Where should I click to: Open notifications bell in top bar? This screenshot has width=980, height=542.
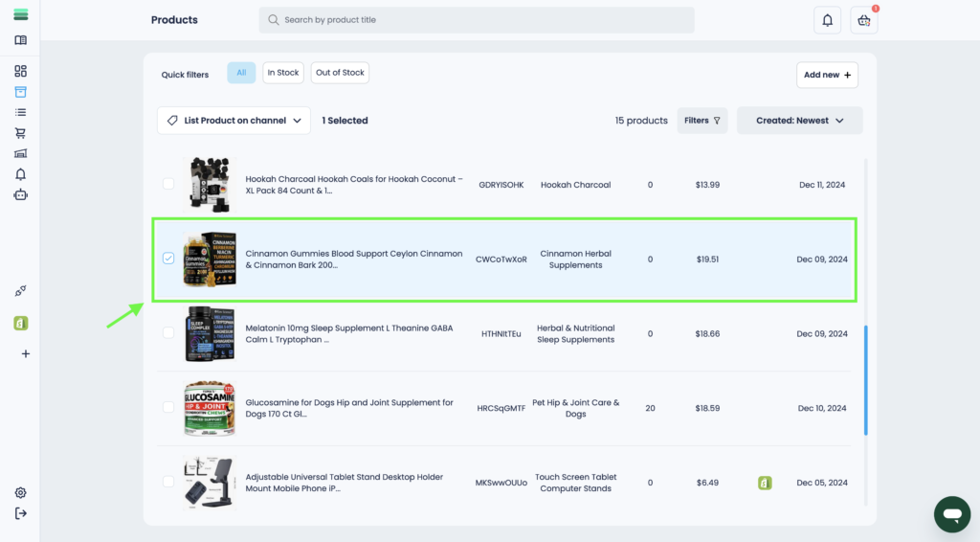[x=827, y=20]
